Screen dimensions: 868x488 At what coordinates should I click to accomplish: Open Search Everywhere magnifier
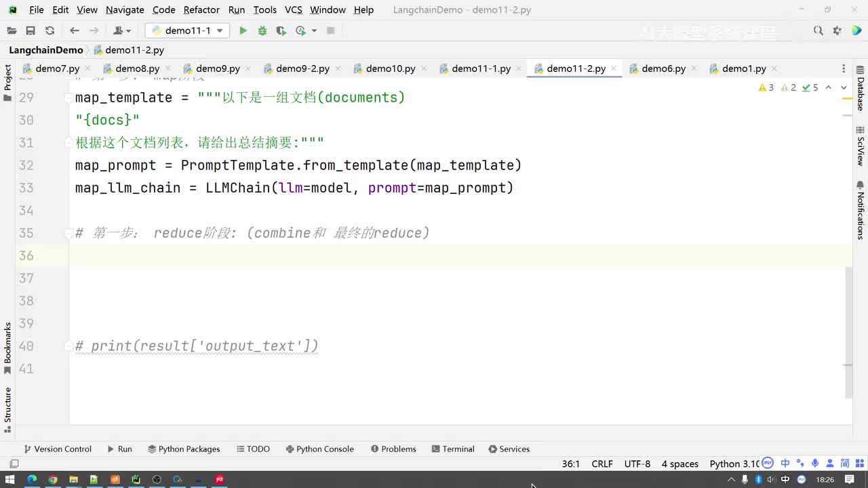pos(818,30)
